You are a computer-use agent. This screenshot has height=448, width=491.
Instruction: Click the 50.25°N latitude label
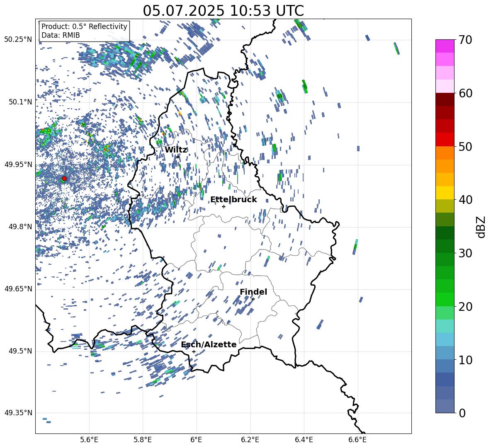18,40
